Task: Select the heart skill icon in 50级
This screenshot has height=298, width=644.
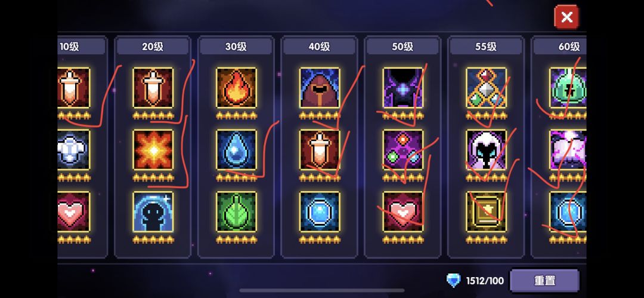Action: (x=403, y=211)
